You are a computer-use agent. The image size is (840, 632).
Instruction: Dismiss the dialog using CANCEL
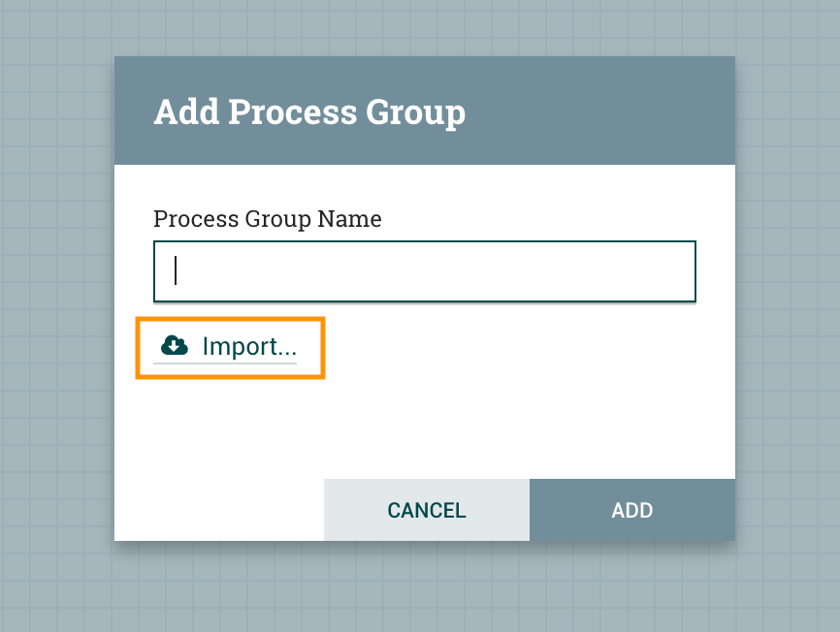[x=427, y=510]
